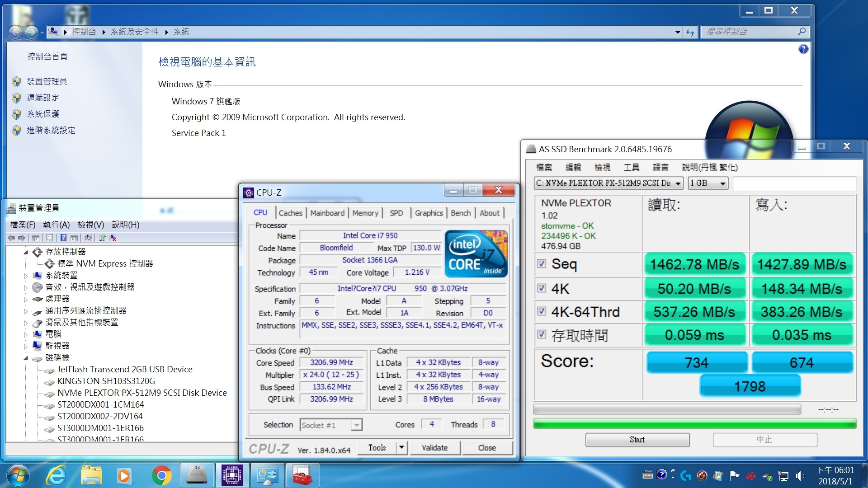Open Windows Explorer folder on taskbar
The width and height of the screenshot is (868, 488).
pyautogui.click(x=91, y=475)
